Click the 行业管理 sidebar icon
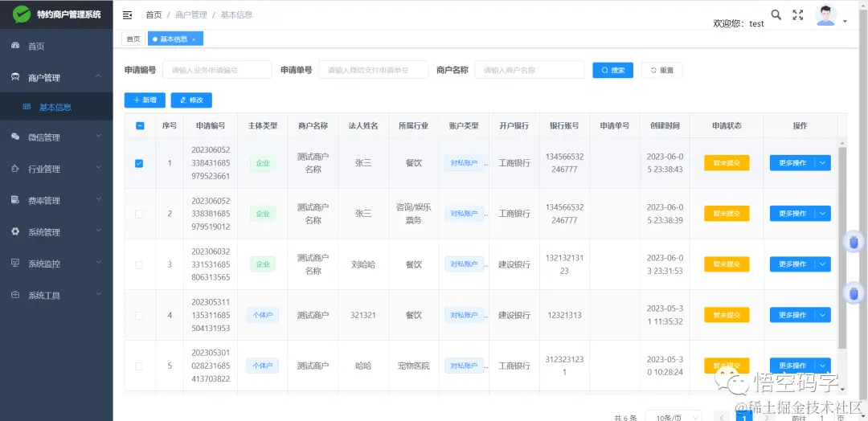 [x=15, y=168]
